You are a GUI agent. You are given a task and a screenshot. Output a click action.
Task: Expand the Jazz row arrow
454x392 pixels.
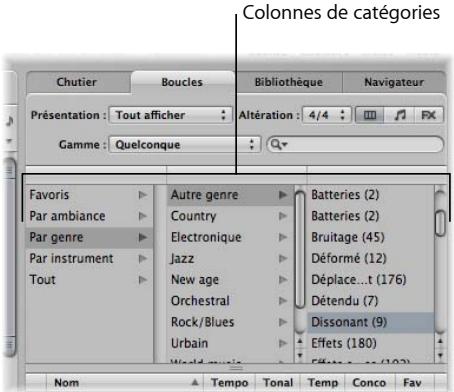click(x=283, y=259)
